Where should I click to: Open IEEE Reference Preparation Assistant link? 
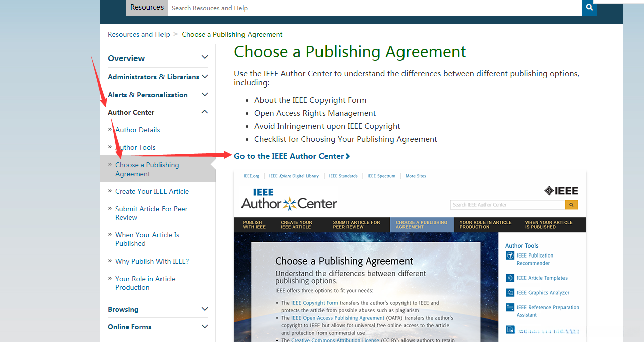[x=548, y=311]
